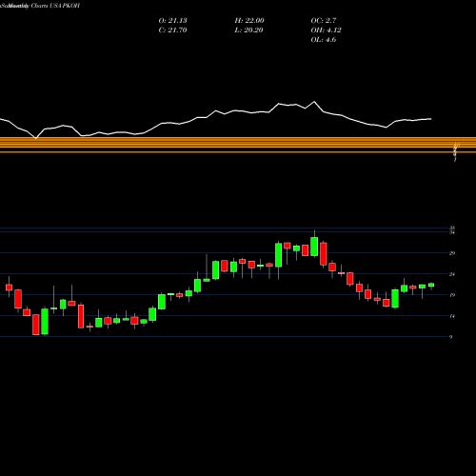Click the 24 price axis label
The width and height of the screenshot is (476, 476).
[452, 274]
